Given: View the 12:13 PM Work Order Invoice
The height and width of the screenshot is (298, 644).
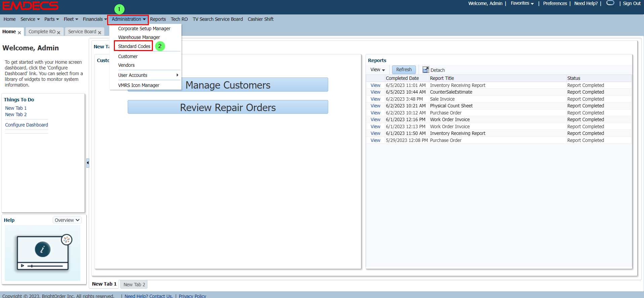Looking at the screenshot, I should pos(375,127).
